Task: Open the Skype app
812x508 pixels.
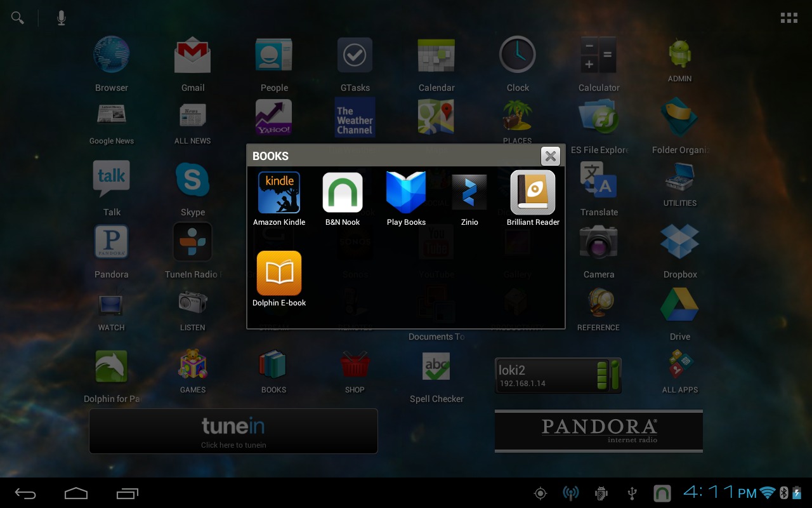Action: click(x=193, y=188)
